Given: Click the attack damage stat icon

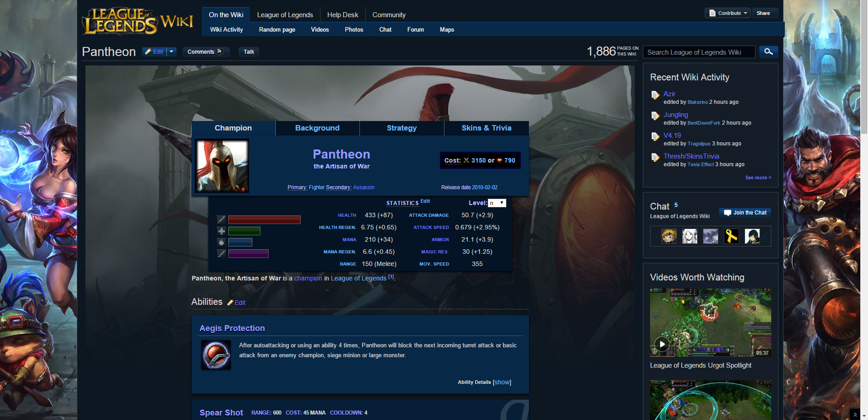Looking at the screenshot, I should coord(222,219).
